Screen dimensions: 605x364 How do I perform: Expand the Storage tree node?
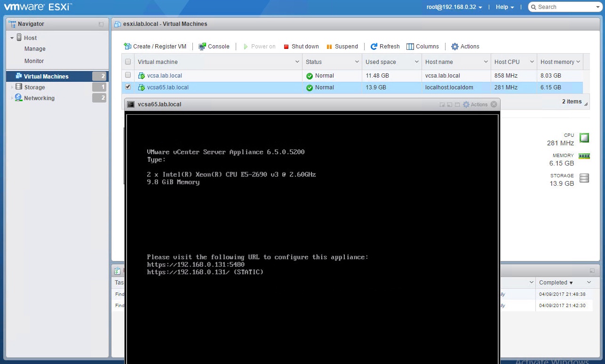pos(12,87)
